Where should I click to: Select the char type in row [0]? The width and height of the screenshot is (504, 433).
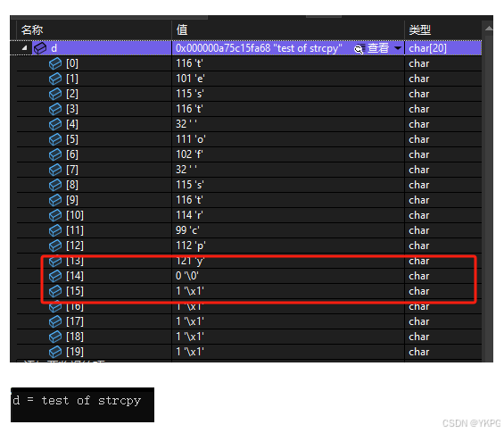pyautogui.click(x=419, y=63)
